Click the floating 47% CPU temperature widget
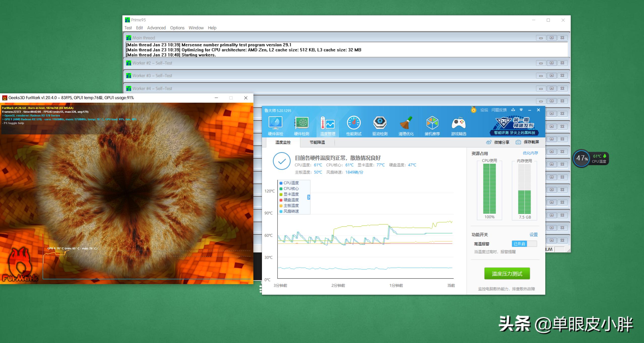644x343 pixels. [x=582, y=158]
